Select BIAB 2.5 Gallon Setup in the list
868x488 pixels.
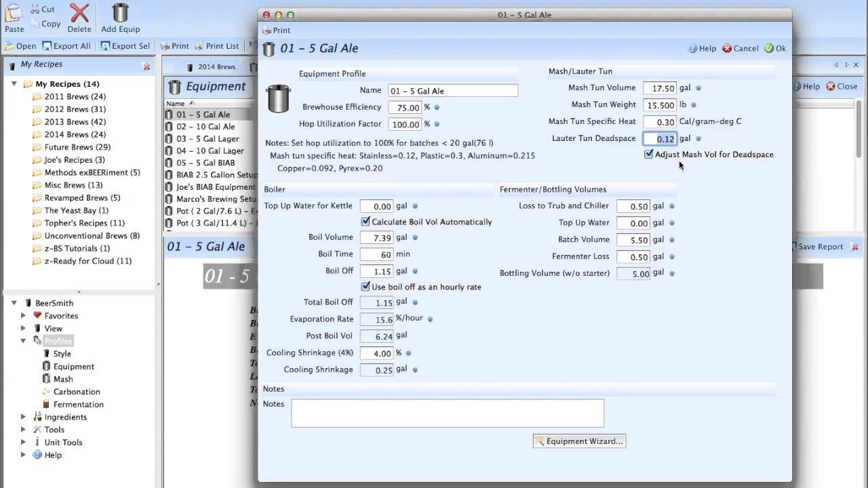[x=210, y=175]
